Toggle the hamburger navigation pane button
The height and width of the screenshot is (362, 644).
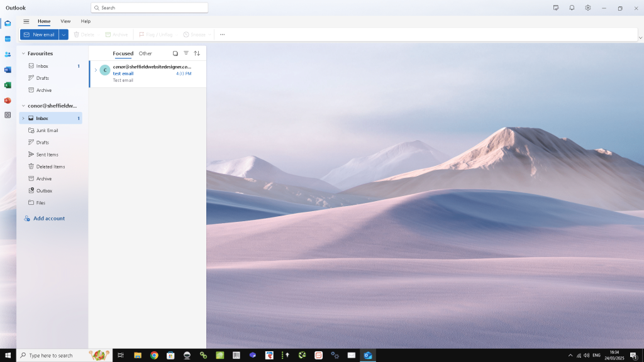point(26,21)
